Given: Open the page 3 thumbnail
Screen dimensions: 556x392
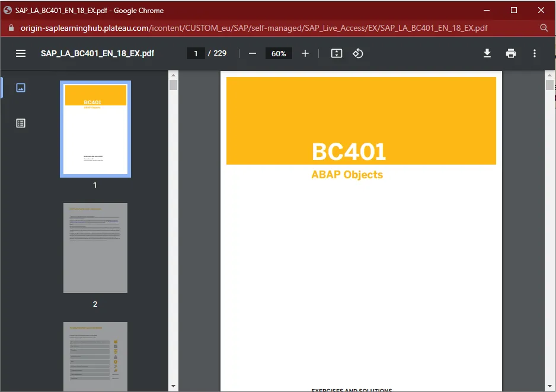Looking at the screenshot, I should pos(95,356).
